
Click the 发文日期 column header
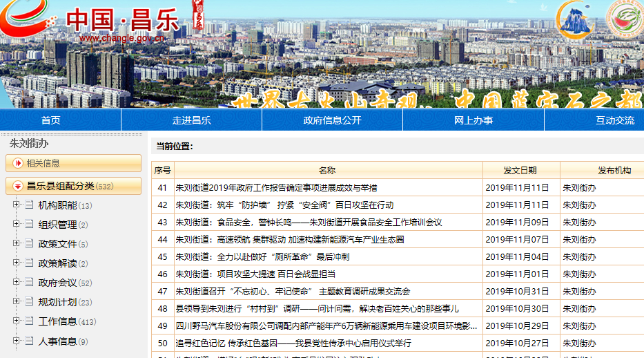520,170
